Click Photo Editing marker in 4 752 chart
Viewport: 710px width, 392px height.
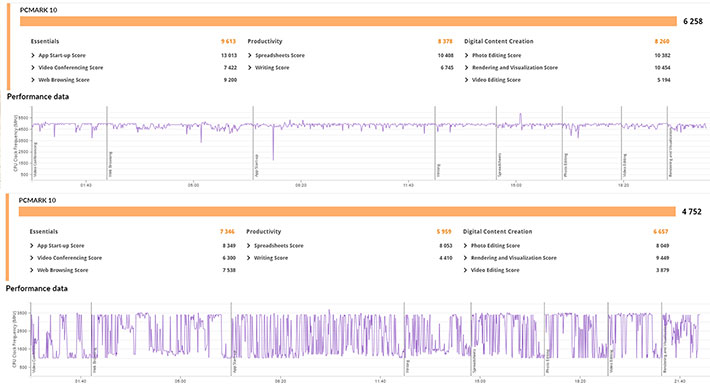point(548,361)
